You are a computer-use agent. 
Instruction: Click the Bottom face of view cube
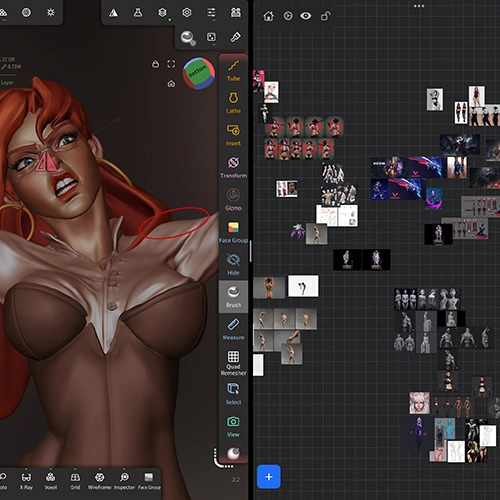[197, 71]
